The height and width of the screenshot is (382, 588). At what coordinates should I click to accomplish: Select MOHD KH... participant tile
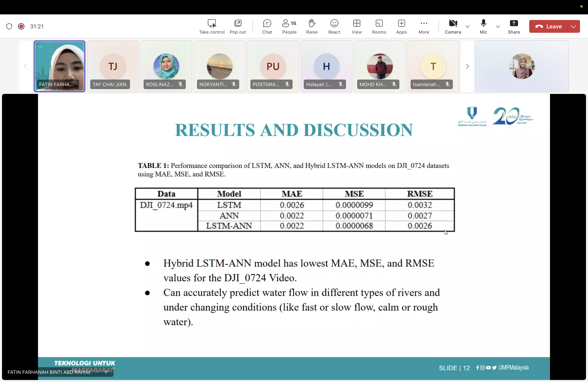[380, 66]
